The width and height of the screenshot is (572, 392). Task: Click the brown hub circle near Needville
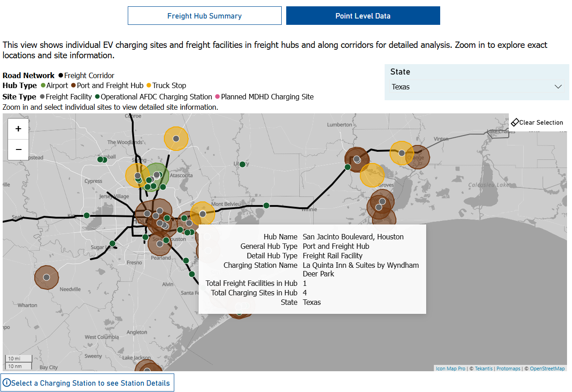tap(46, 277)
